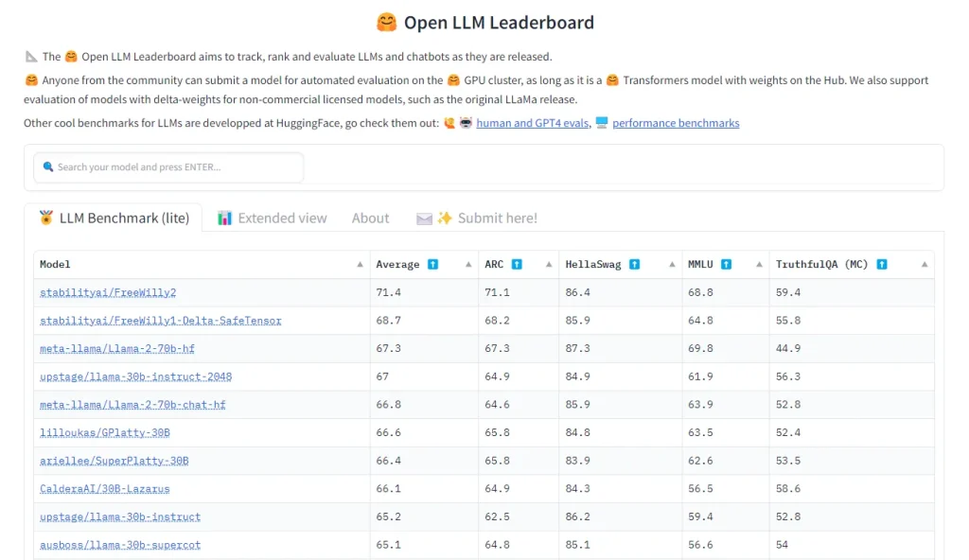
Task: Click the medal icon on LLM Benchmark tab
Action: [46, 219]
